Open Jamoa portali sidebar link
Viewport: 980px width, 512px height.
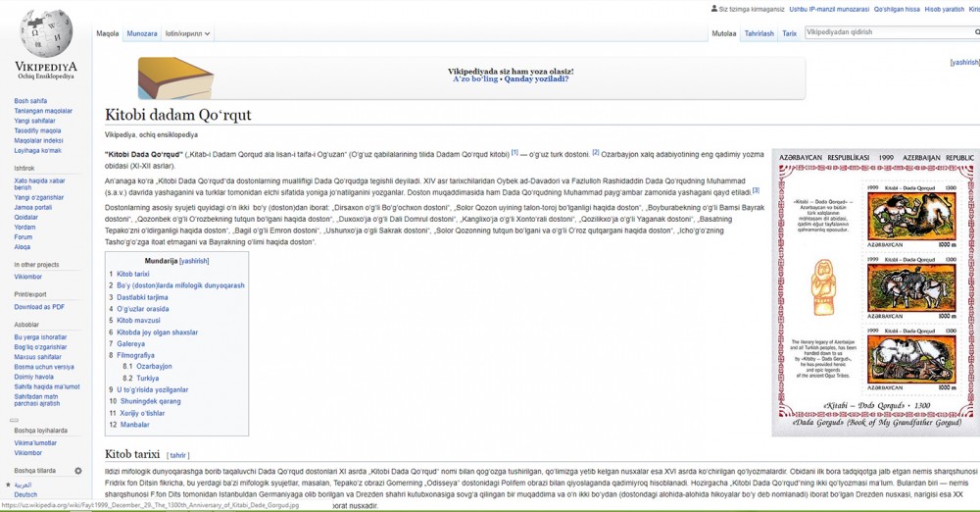pyautogui.click(x=33, y=207)
